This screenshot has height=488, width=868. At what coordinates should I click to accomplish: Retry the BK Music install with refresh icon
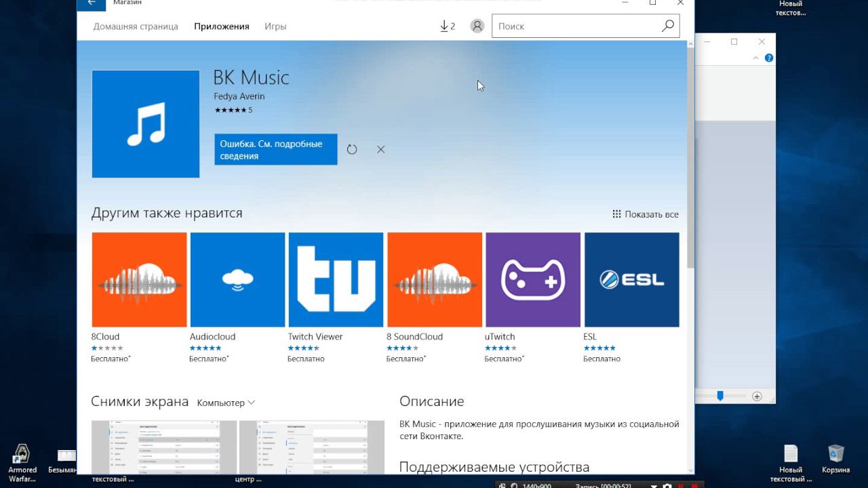click(x=352, y=149)
